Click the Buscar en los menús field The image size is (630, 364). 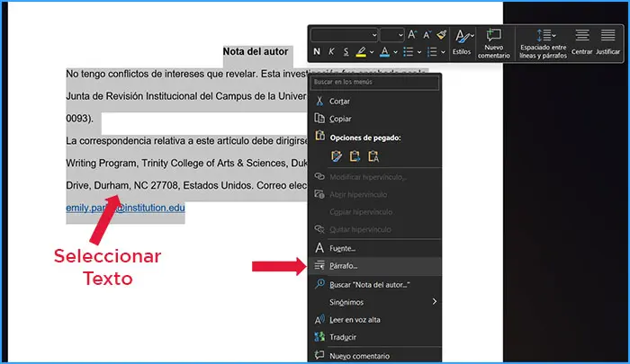click(374, 83)
